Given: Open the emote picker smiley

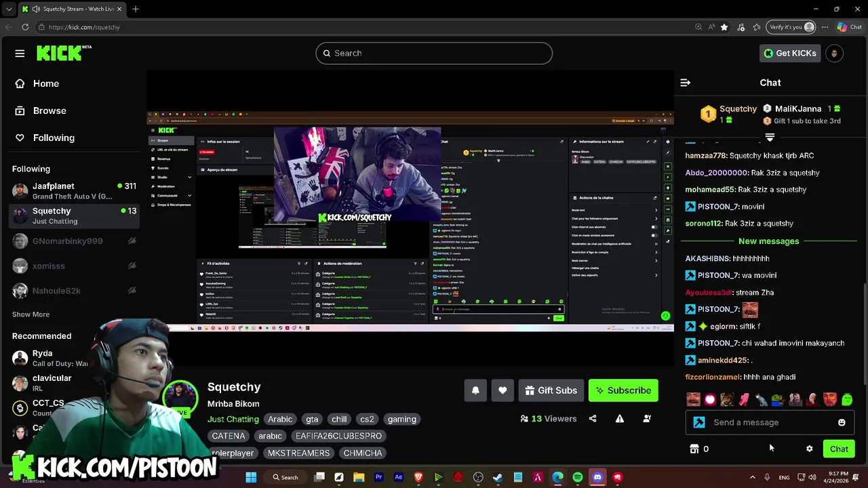Looking at the screenshot, I should pyautogui.click(x=842, y=422).
